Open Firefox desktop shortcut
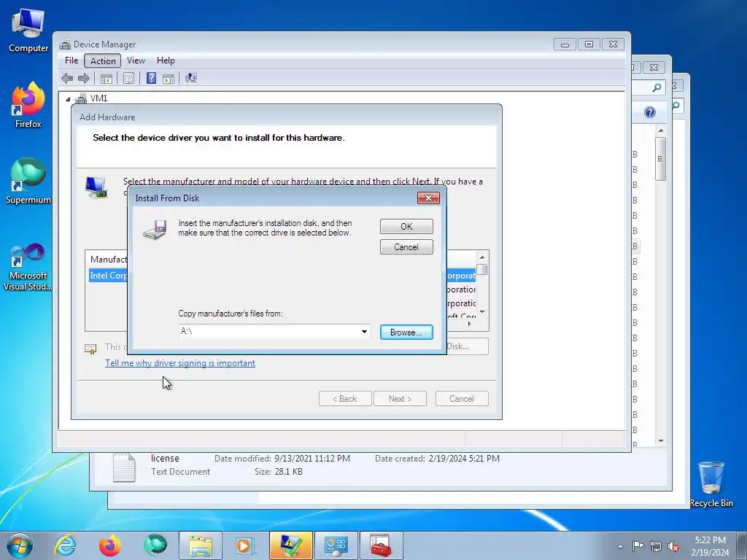Screen dimensions: 747x560 (28, 105)
